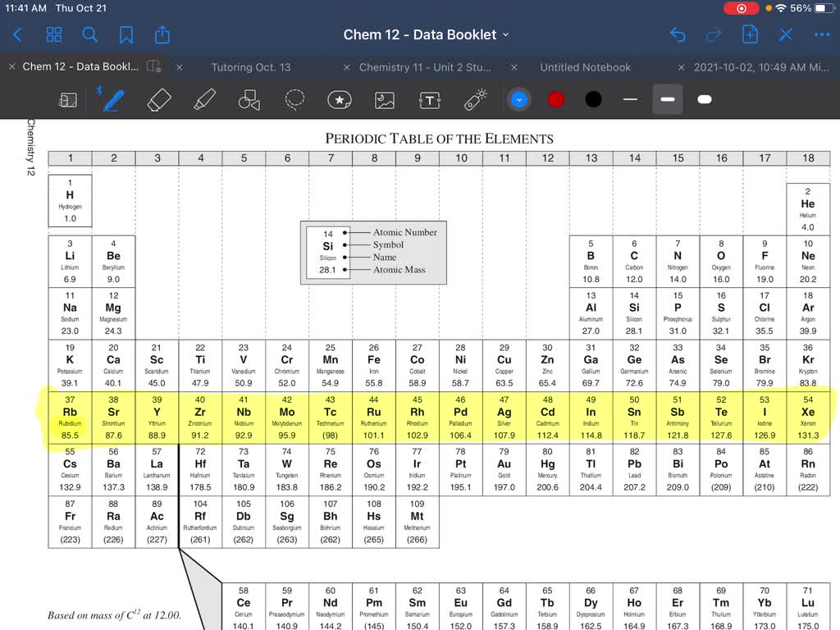Open the share menu
Screen dimensions: 840x630
point(162,34)
